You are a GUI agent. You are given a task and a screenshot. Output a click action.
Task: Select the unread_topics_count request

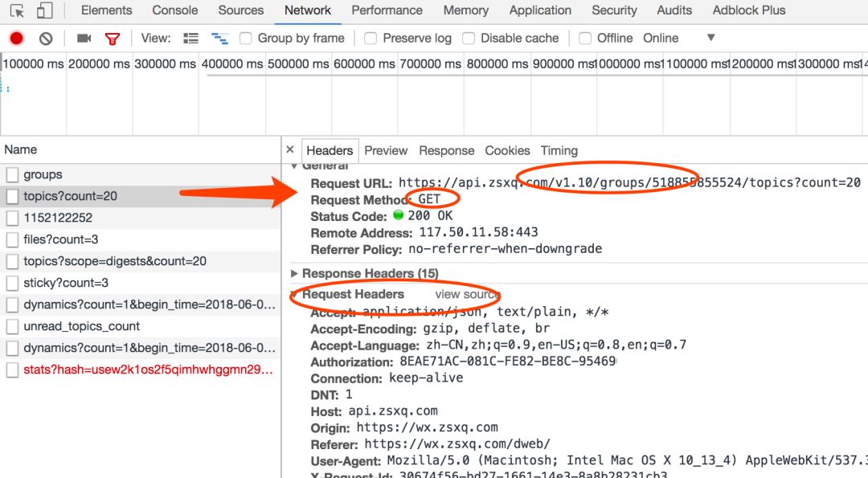pos(140,326)
